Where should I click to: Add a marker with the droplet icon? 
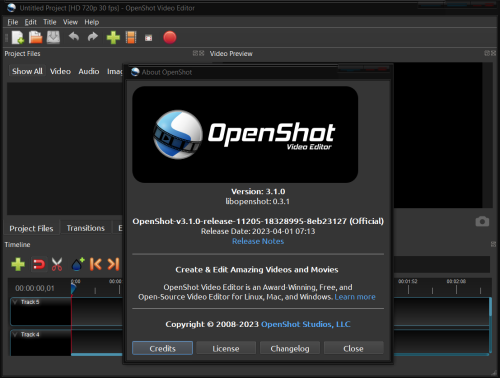[x=78, y=264]
